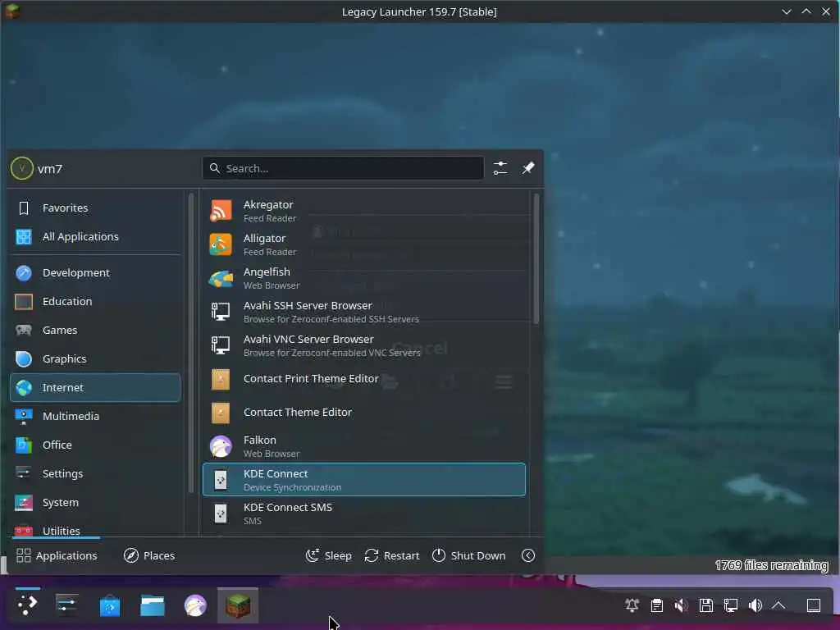Viewport: 840px width, 630px height.
Task: Open KDE Connect SMS
Action: point(363,514)
